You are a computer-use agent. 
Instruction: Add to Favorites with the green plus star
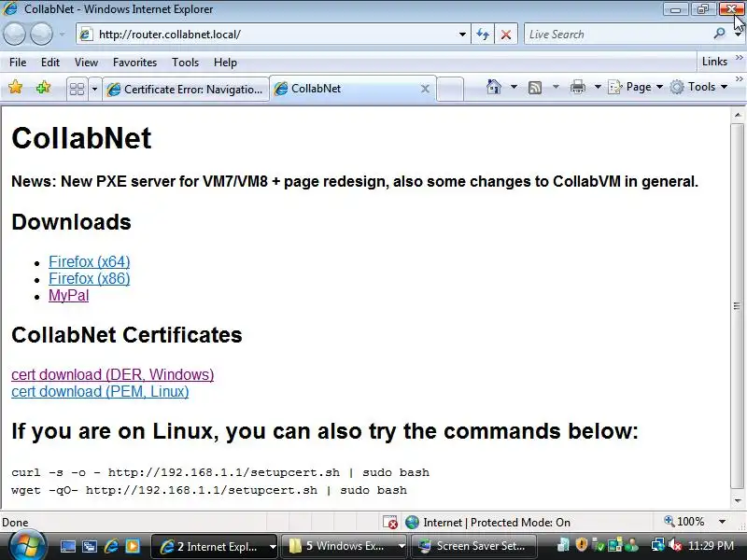point(43,87)
